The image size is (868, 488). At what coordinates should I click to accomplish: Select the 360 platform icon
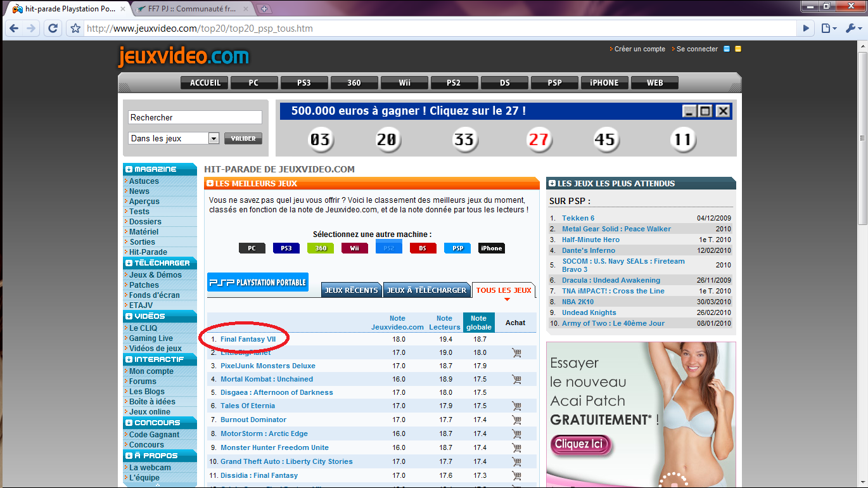(x=321, y=248)
